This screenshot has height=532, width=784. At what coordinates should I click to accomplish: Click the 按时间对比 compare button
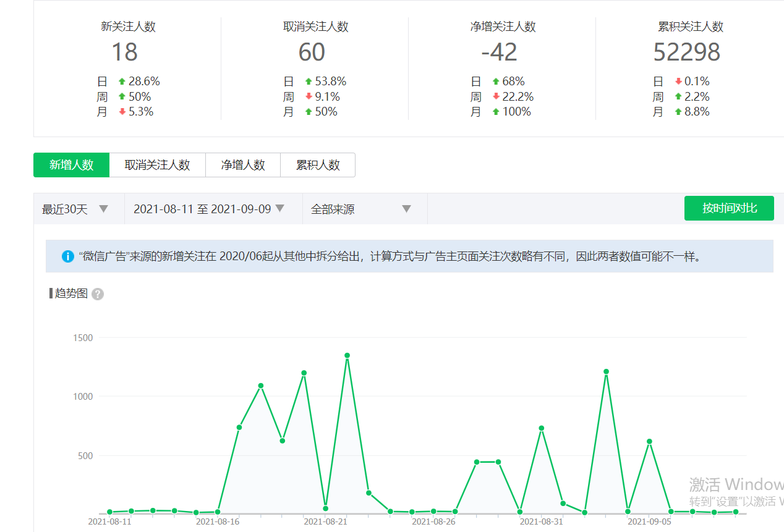point(729,208)
